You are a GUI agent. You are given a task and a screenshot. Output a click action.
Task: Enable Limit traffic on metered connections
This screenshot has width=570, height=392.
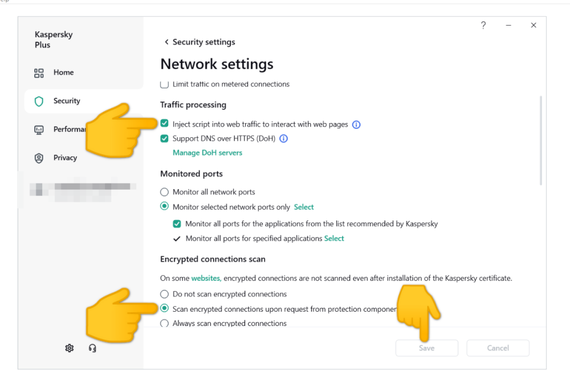click(165, 84)
